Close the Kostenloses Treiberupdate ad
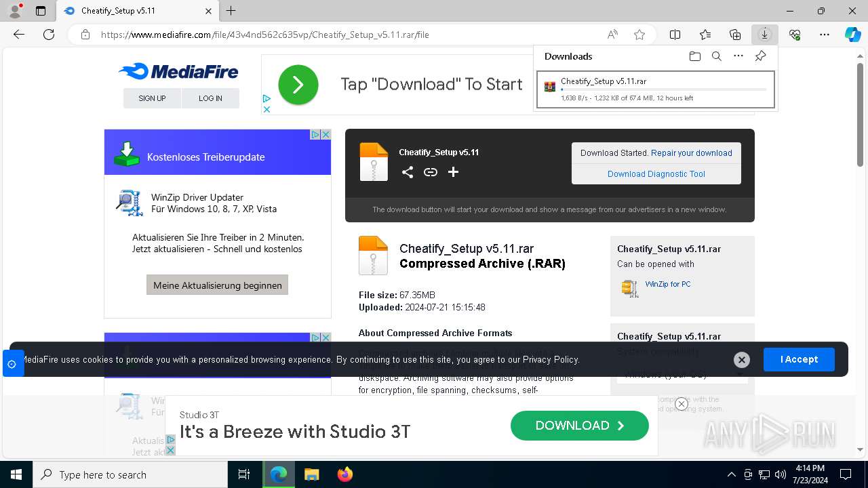868x488 pixels. 325,135
